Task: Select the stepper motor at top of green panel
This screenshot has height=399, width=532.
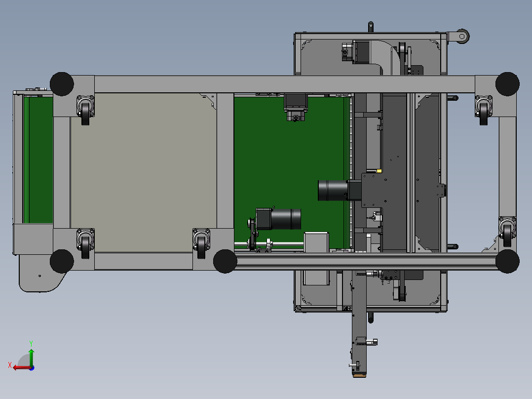Action: point(296,107)
